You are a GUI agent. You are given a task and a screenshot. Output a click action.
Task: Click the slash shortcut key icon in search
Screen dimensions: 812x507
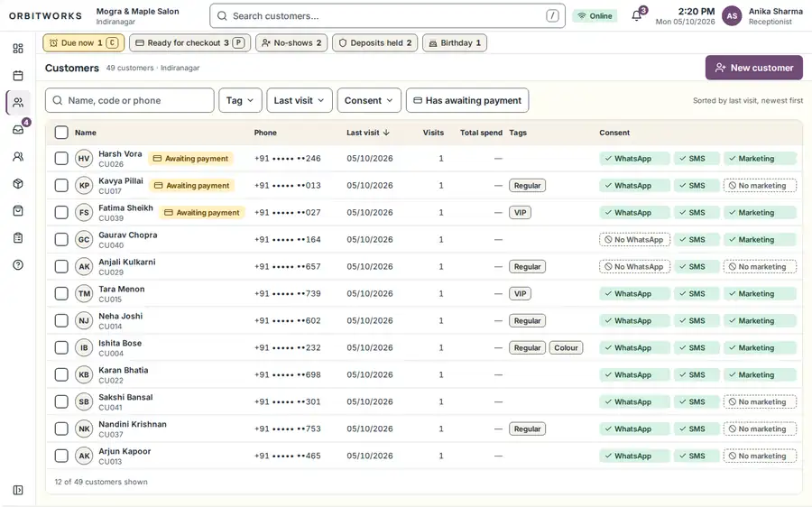click(552, 16)
